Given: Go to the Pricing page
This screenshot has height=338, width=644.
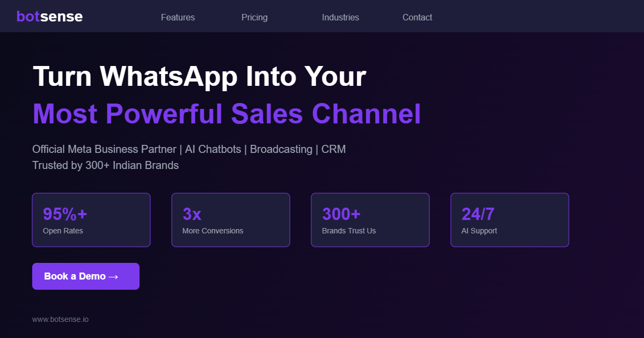Looking at the screenshot, I should pos(254,17).
